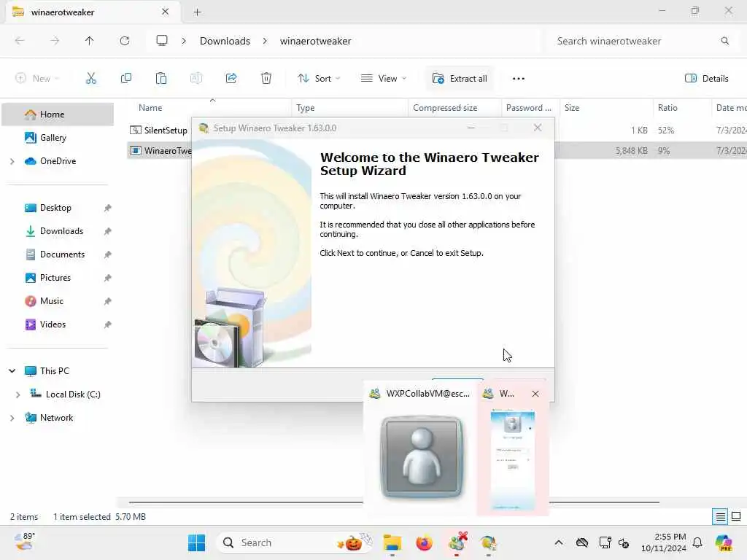
Task: Open the Windows Start button
Action: pyautogui.click(x=196, y=542)
